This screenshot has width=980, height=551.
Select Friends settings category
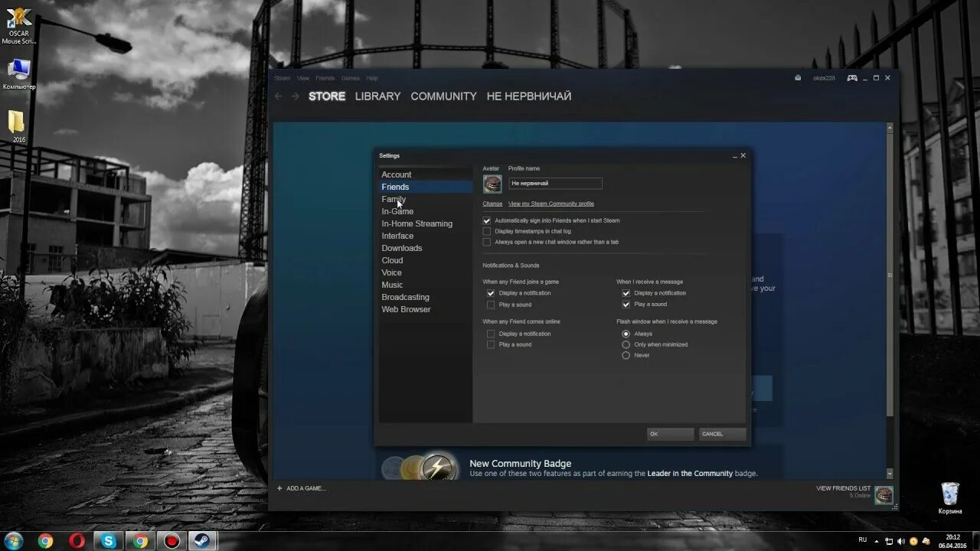click(426, 187)
